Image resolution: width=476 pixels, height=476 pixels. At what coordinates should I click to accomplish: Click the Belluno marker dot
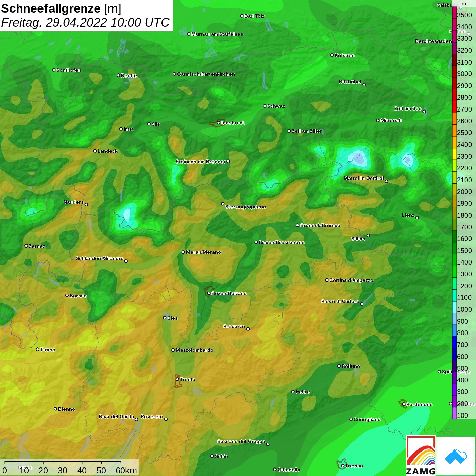tap(339, 366)
